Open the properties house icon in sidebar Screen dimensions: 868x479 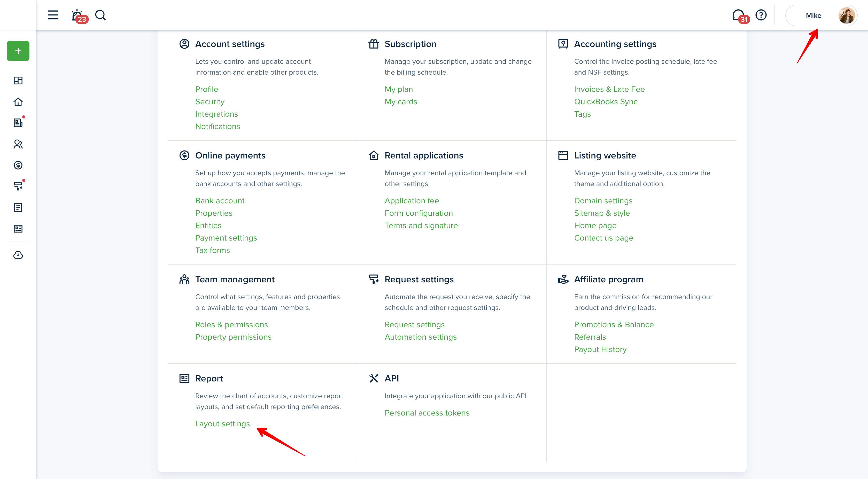(18, 102)
